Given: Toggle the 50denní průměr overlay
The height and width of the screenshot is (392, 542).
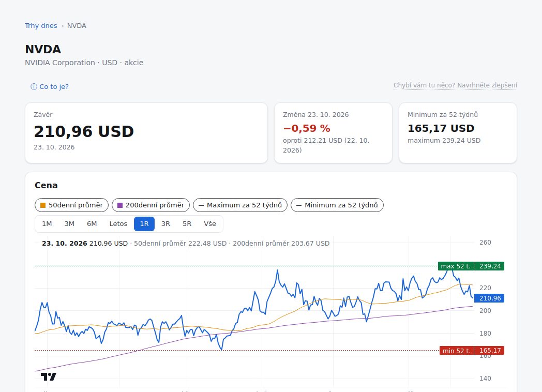Looking at the screenshot, I should [71, 205].
